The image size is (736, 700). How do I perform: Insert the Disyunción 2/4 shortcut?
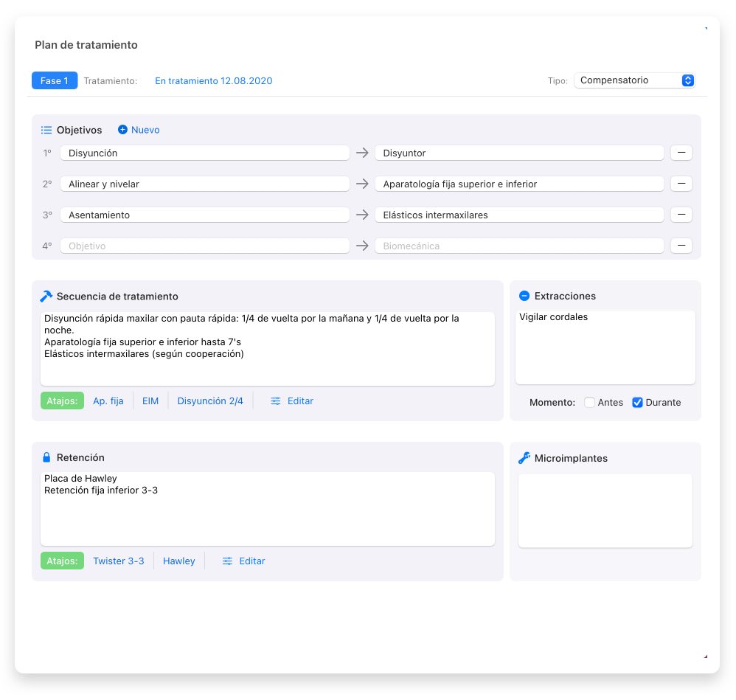click(x=210, y=401)
